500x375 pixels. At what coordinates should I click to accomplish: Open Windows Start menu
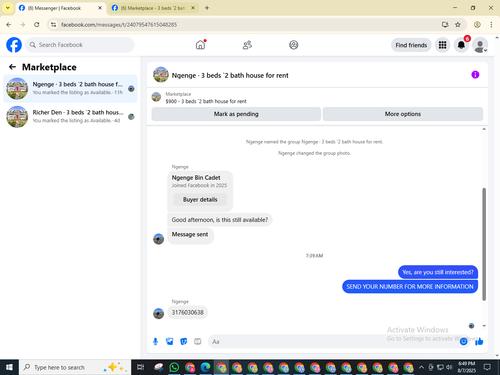9,367
